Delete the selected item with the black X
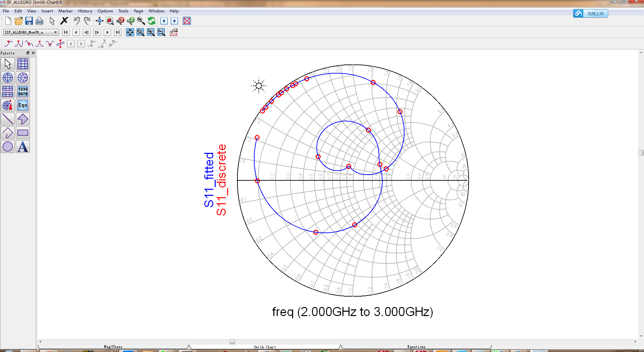 coord(64,21)
